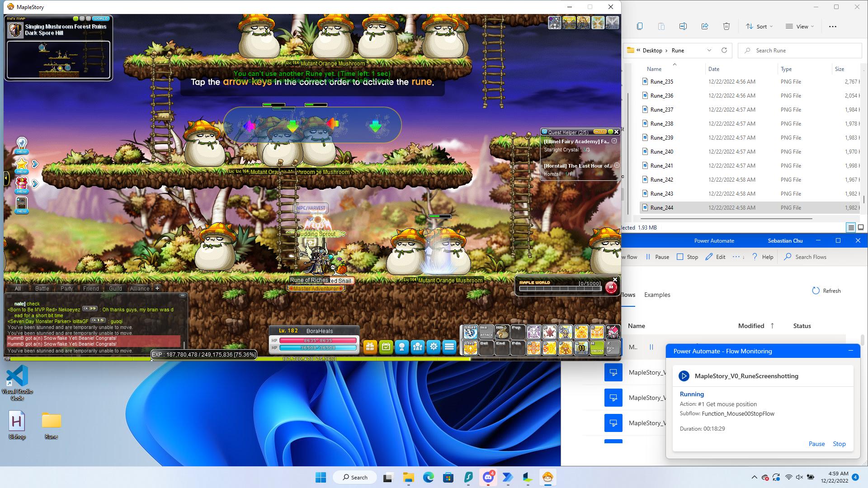Remove Horntail quest from Quest Helper
The image size is (868, 488).
click(x=617, y=165)
